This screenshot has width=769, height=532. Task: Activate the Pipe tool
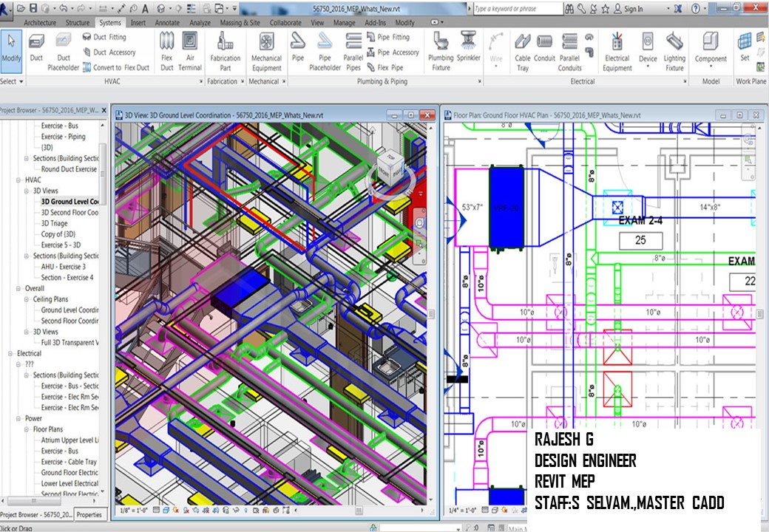(298, 47)
